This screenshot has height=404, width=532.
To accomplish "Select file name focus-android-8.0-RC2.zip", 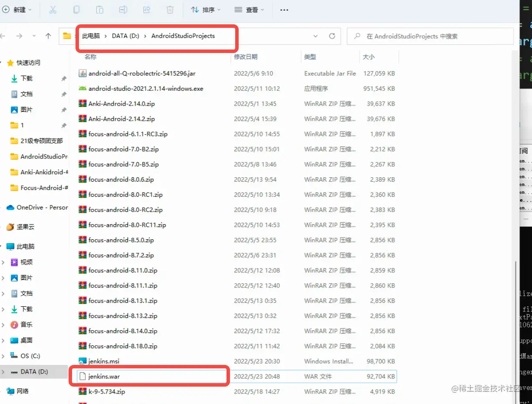I will 125,210.
